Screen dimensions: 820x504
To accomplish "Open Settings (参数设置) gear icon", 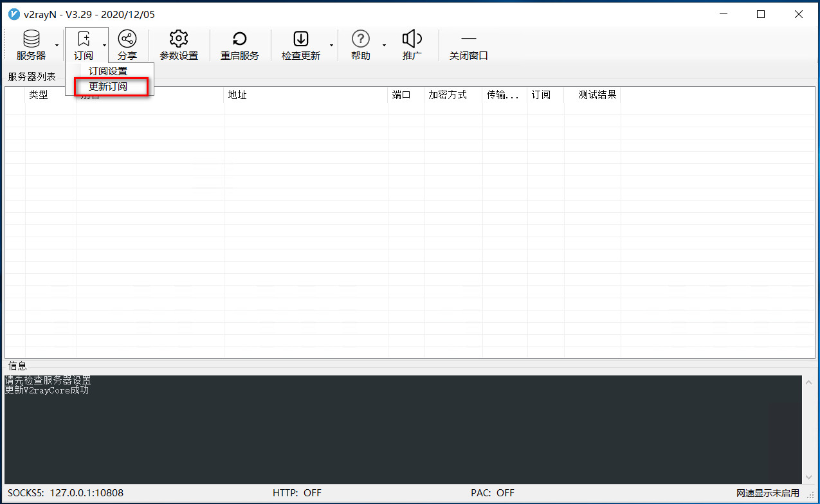I will click(x=178, y=39).
